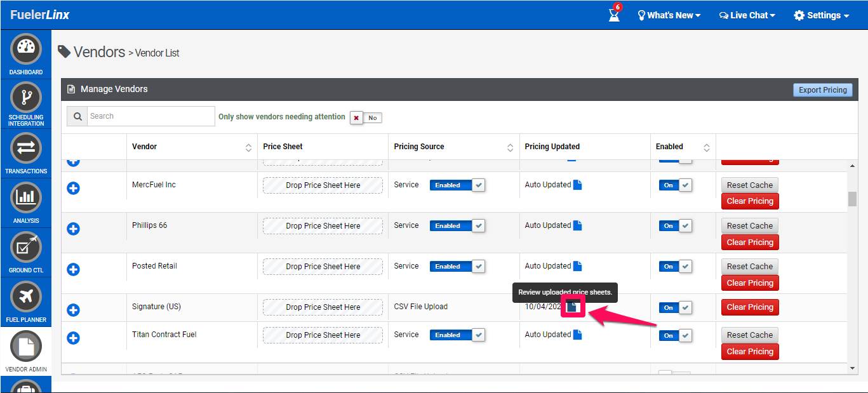Image resolution: width=868 pixels, height=393 pixels.
Task: Toggle Phillips 66 service Enabled switch
Action: tap(457, 225)
